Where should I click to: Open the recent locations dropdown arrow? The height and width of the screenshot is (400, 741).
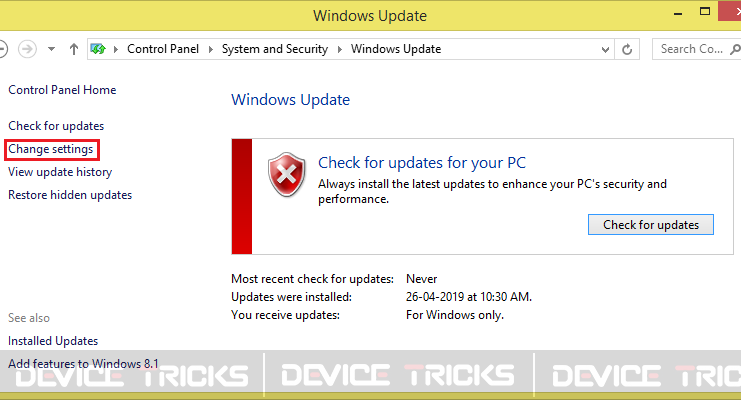(x=52, y=49)
